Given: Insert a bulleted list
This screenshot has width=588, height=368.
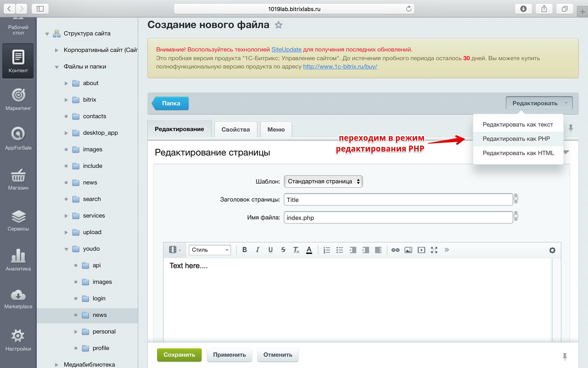Looking at the screenshot, I should [340, 250].
